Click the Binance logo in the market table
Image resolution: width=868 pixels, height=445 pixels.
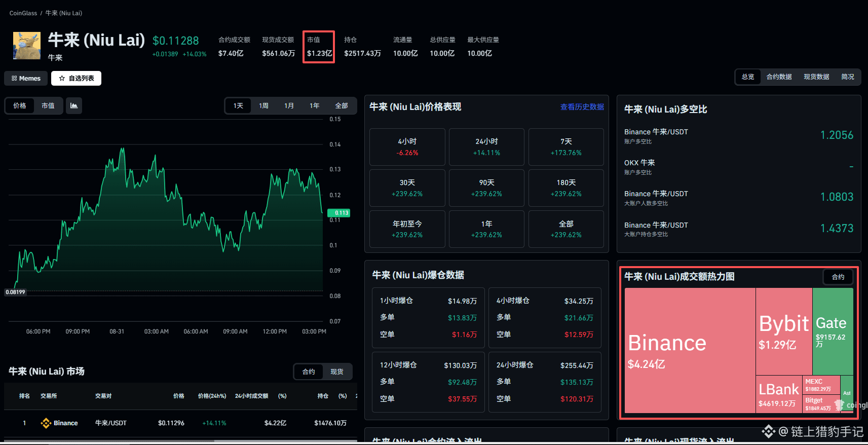coord(46,423)
